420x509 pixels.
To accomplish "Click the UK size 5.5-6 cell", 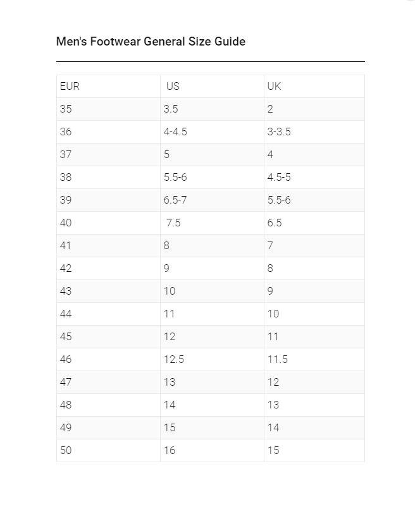I will click(x=279, y=200).
